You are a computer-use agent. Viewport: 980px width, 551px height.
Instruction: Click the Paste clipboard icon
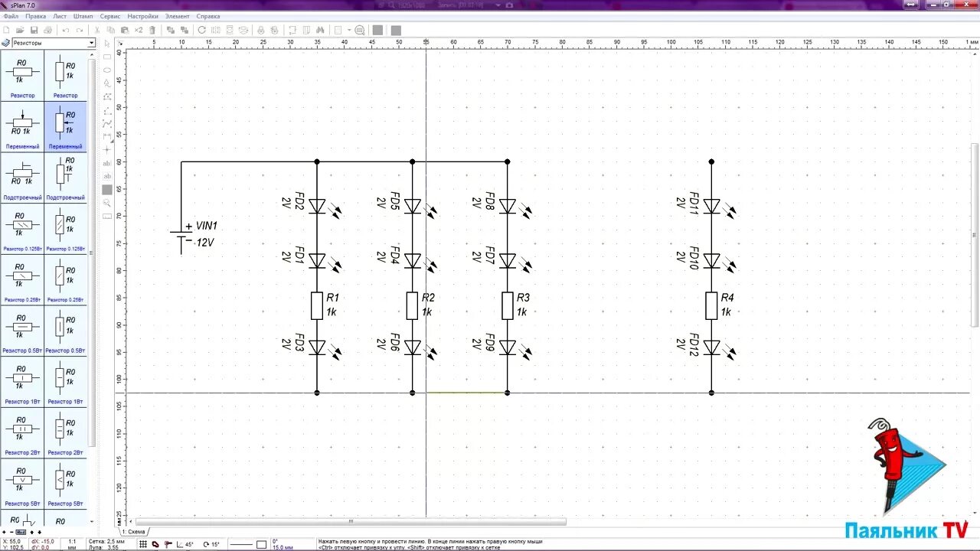125,30
